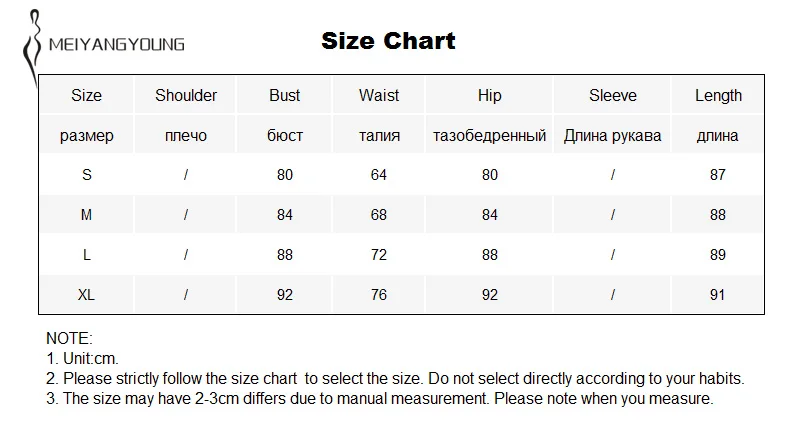
Task: Select the XL size row label
Action: [x=86, y=295]
